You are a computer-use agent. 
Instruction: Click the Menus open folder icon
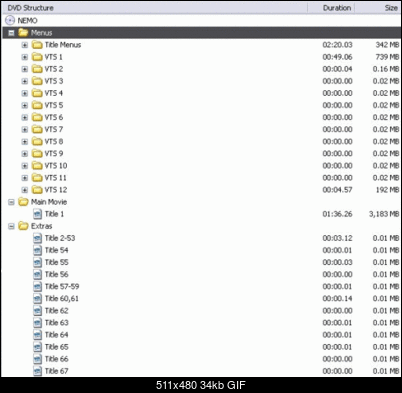pos(23,32)
